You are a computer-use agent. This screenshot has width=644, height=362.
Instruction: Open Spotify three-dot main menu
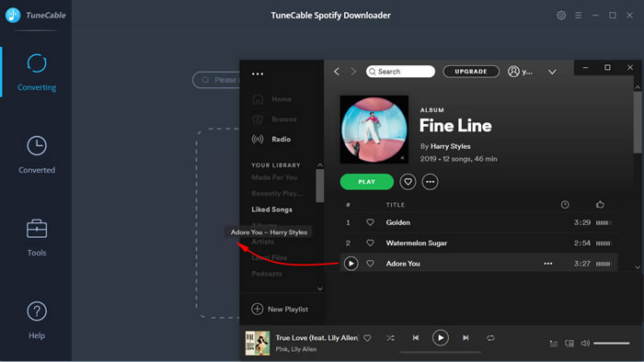point(258,74)
